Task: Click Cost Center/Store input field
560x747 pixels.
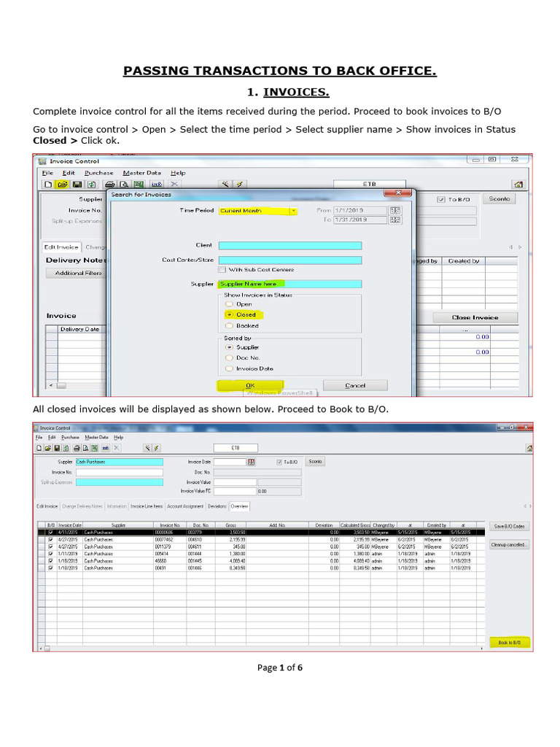Action: [290, 260]
